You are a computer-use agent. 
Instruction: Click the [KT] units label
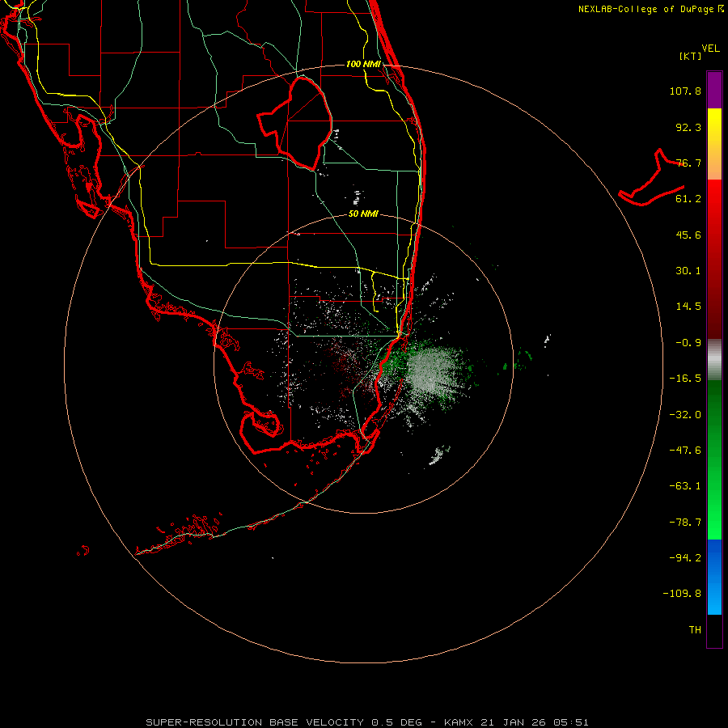click(x=690, y=56)
